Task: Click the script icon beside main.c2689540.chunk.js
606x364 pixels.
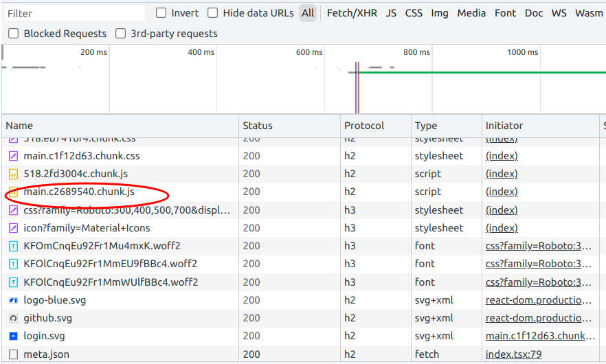Action: [x=13, y=192]
